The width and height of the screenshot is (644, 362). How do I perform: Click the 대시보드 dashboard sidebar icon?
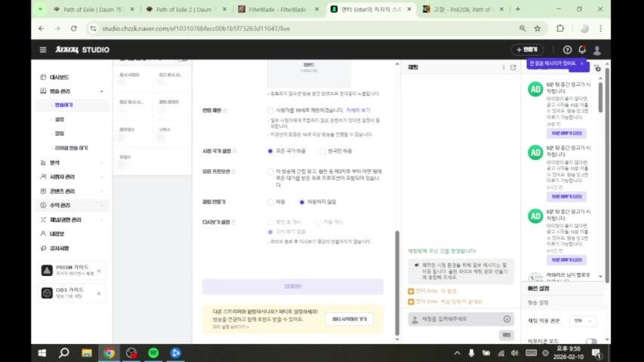(x=43, y=77)
